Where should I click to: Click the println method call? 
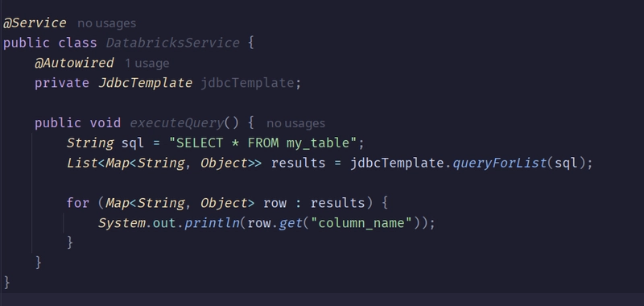pyautogui.click(x=212, y=223)
